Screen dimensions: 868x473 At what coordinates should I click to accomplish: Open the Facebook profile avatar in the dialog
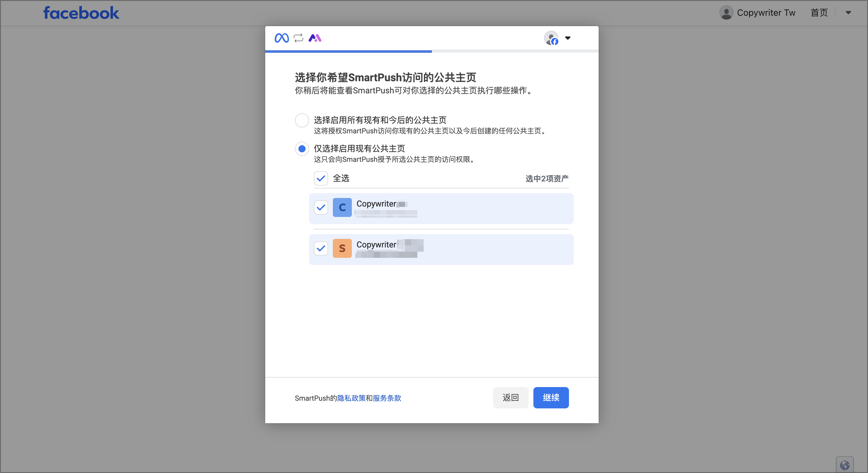551,38
